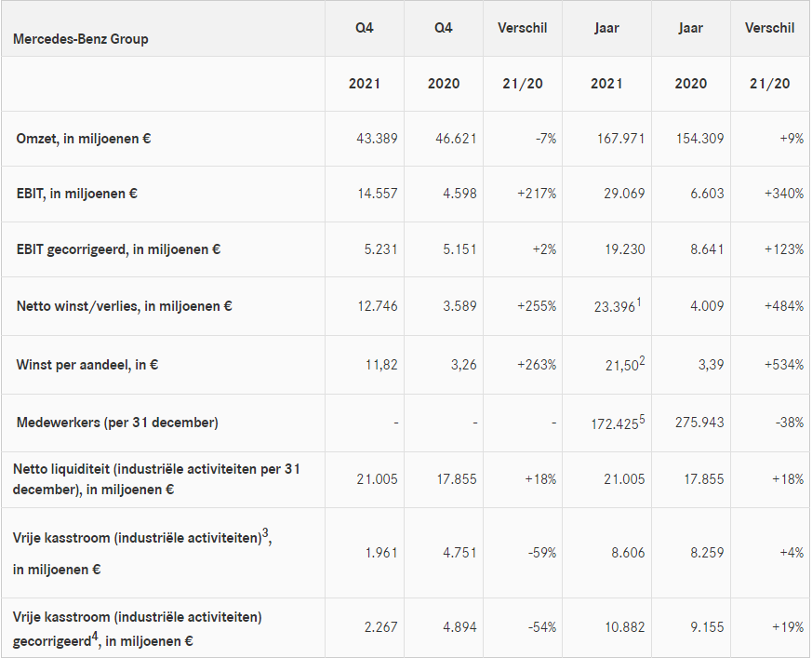Screen dimensions: 812x658
Task: Select the "Omzet, in miljoenen €" row label
Action: (84, 138)
